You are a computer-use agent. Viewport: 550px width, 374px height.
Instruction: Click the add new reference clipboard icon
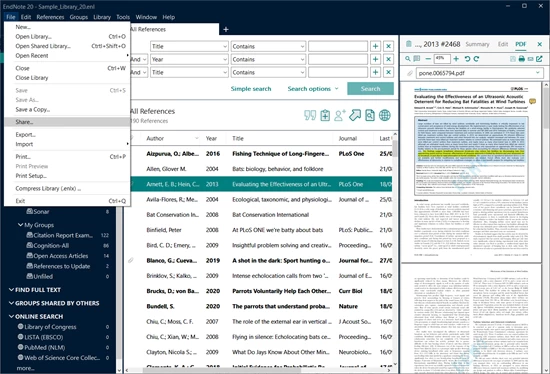click(x=325, y=115)
